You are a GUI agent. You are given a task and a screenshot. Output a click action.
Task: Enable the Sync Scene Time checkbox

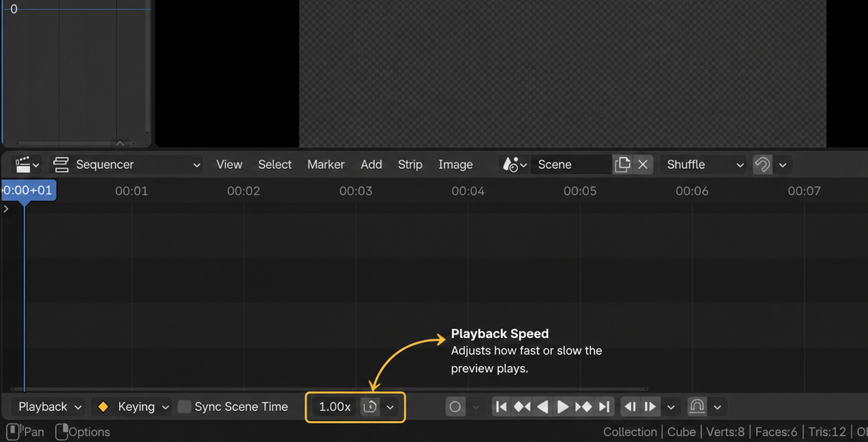click(185, 406)
